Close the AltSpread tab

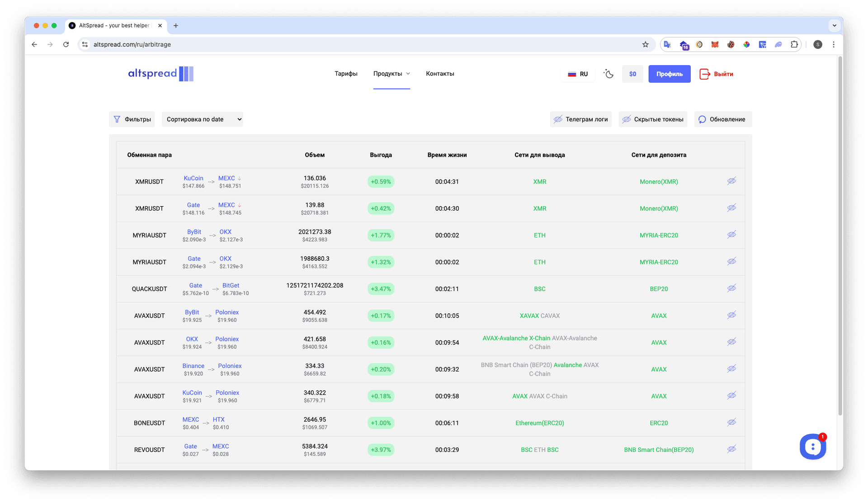(x=160, y=26)
